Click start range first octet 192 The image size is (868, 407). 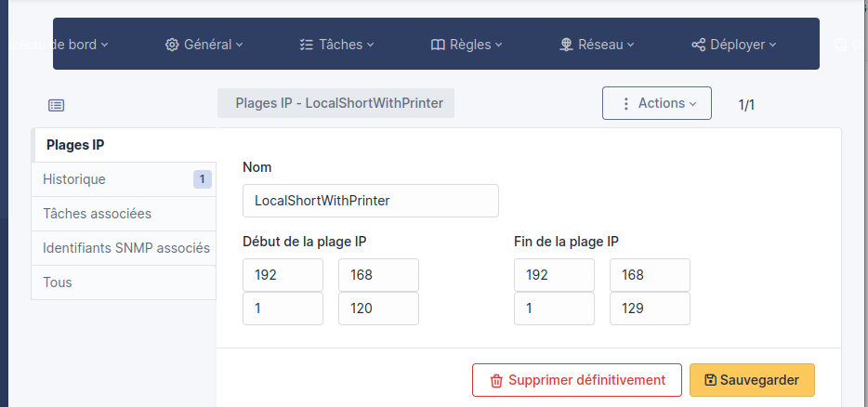point(283,275)
